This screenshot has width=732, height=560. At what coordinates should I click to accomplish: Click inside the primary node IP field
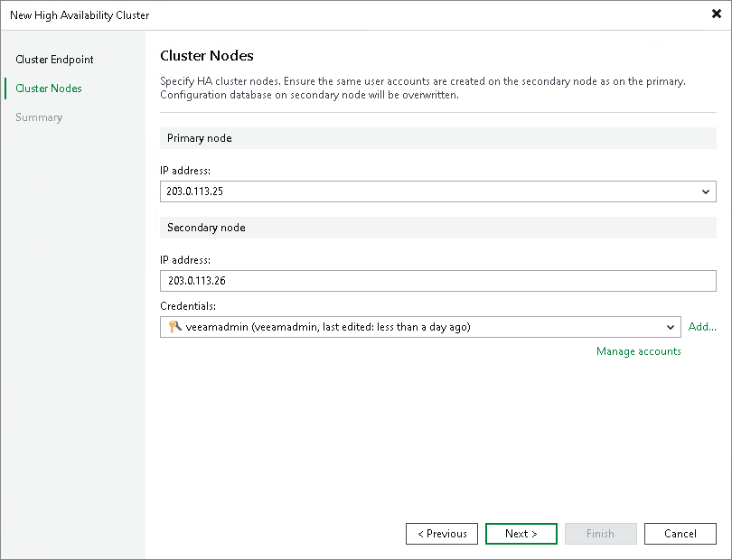pos(361,191)
